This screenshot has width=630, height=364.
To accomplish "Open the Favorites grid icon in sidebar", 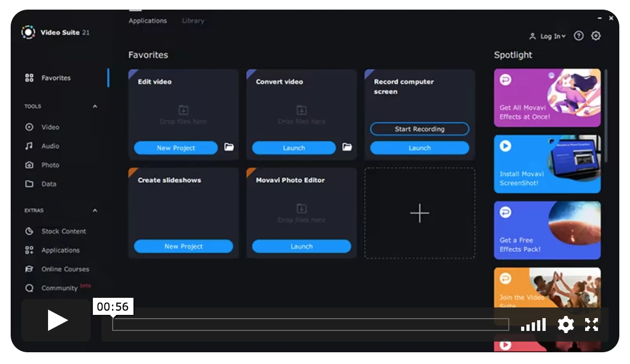I will 29,78.
